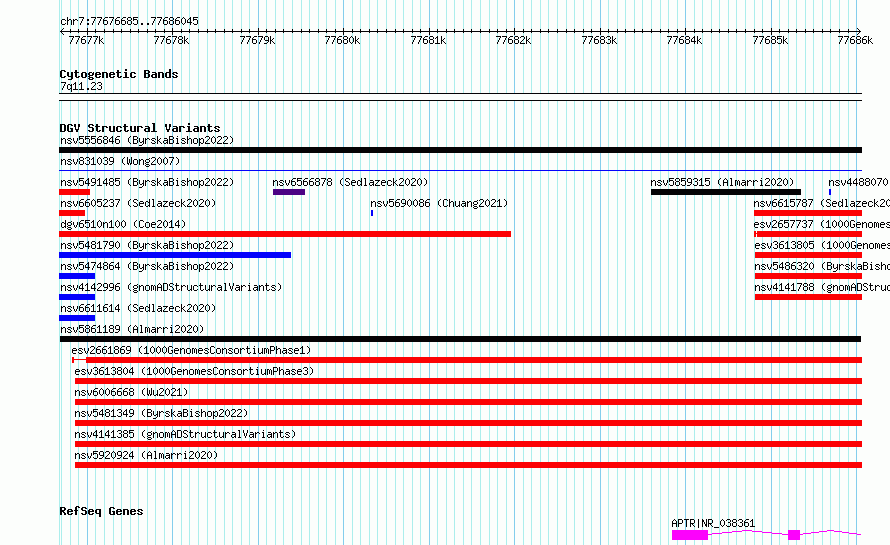Open nsv4141385 (gnomADStructuralVariants) label
The height and width of the screenshot is (545, 890).
pos(185,434)
